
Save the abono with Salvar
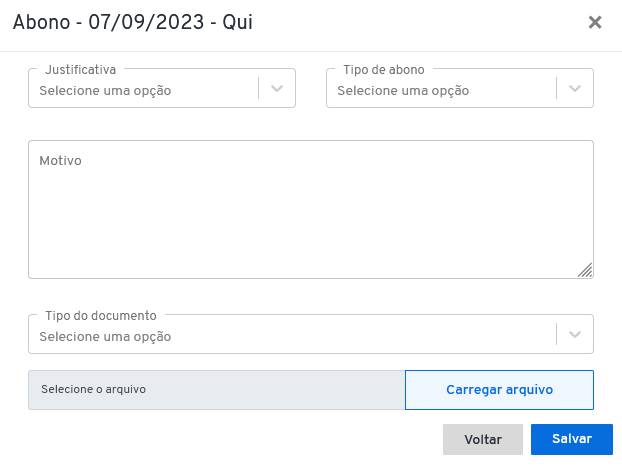(x=572, y=439)
